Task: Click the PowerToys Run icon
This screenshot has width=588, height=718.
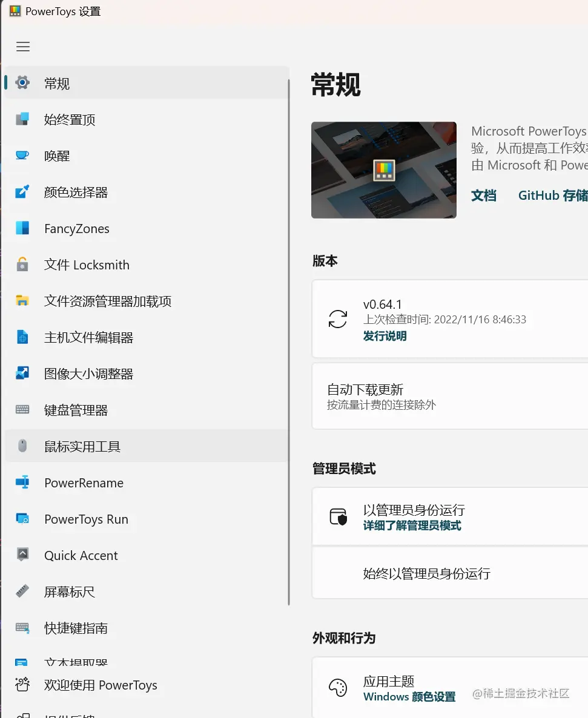Action: click(x=22, y=518)
